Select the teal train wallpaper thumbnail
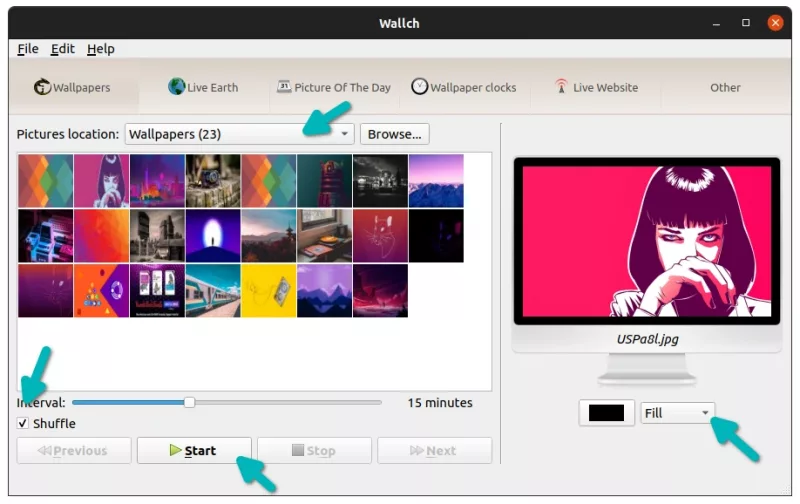 pos(213,291)
